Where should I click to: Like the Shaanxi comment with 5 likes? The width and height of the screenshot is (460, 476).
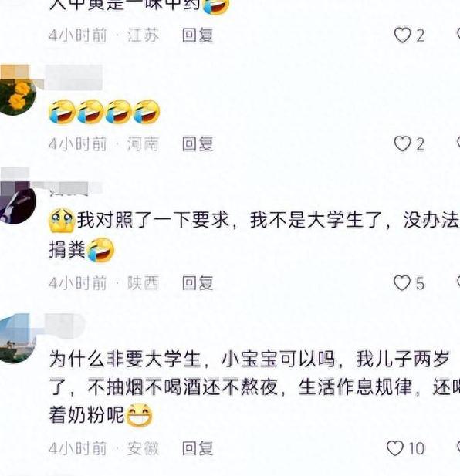point(402,283)
